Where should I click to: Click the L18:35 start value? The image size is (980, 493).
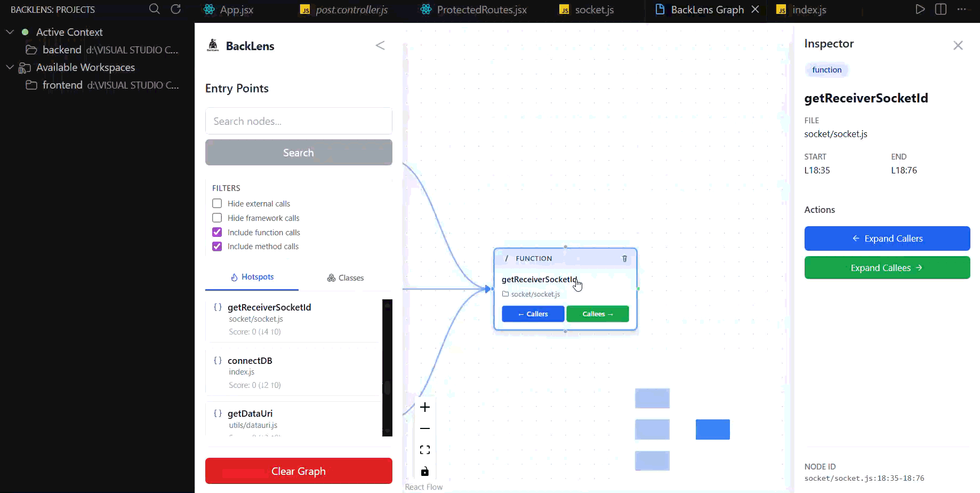pos(817,170)
